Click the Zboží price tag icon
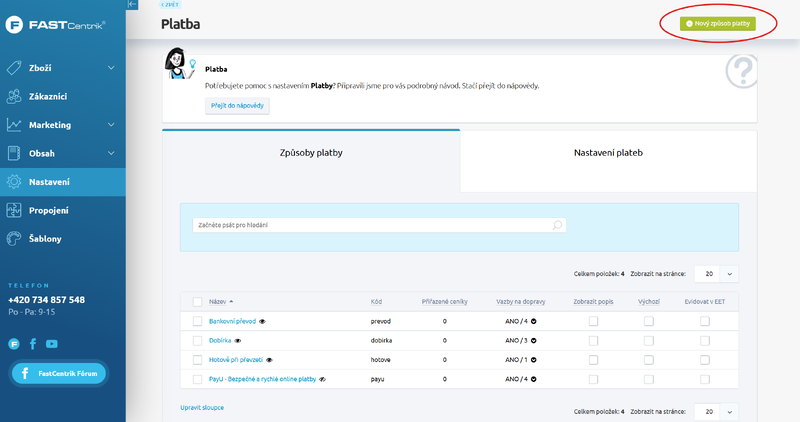 14,68
